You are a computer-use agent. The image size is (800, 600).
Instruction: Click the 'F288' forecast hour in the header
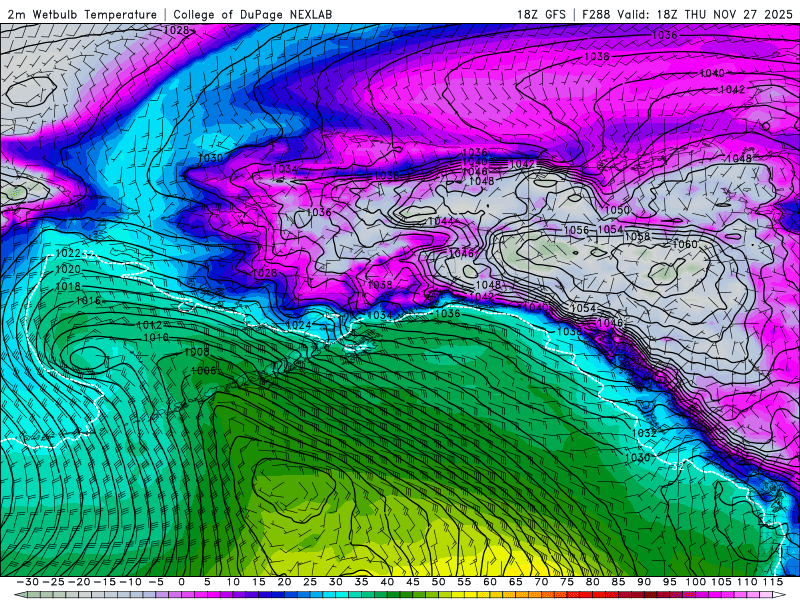596,15
